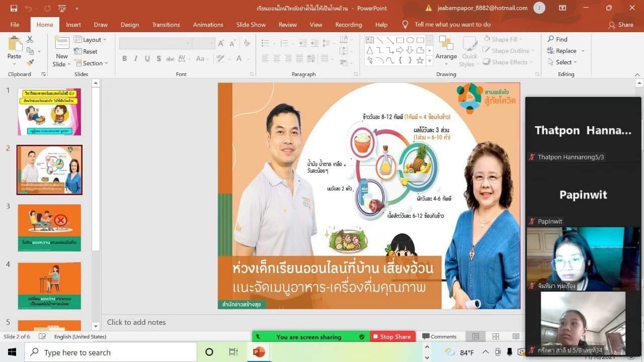Click the Tell me search lightbulb
644x362 pixels.
pos(405,25)
